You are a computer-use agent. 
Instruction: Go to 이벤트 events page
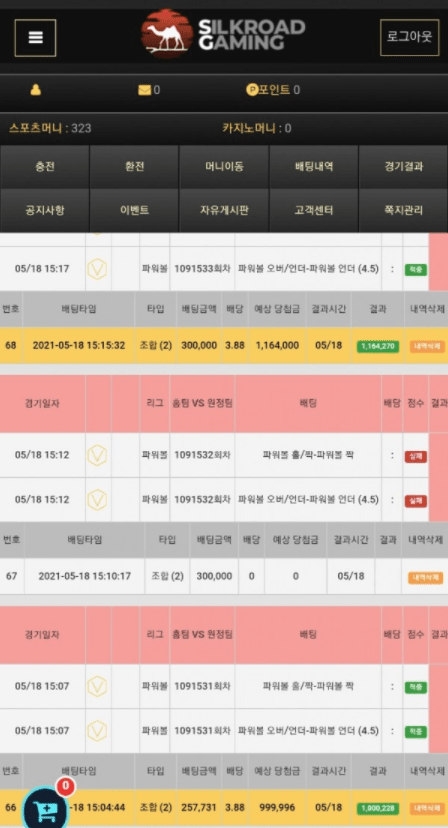tap(134, 210)
